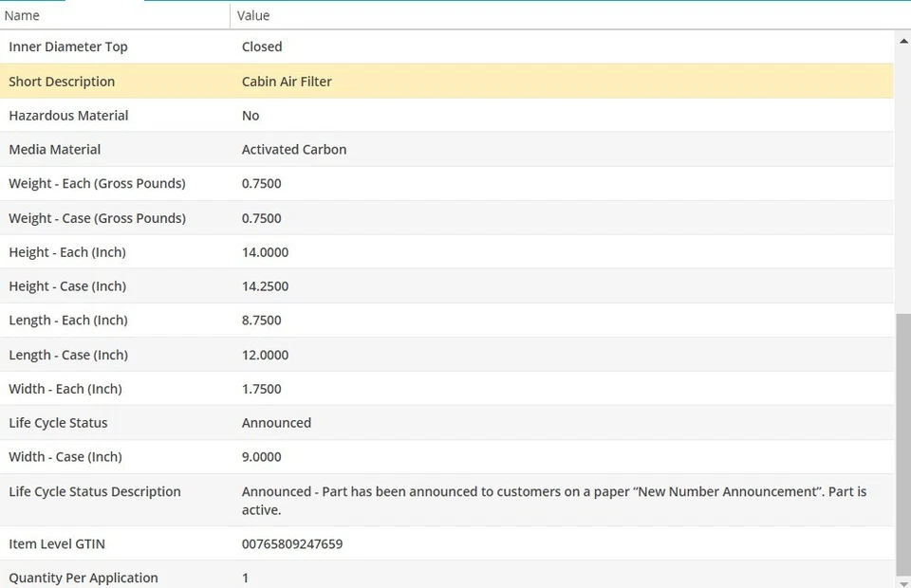911x588 pixels.
Task: Click the Width - Case value 9.0000
Action: 262,457
